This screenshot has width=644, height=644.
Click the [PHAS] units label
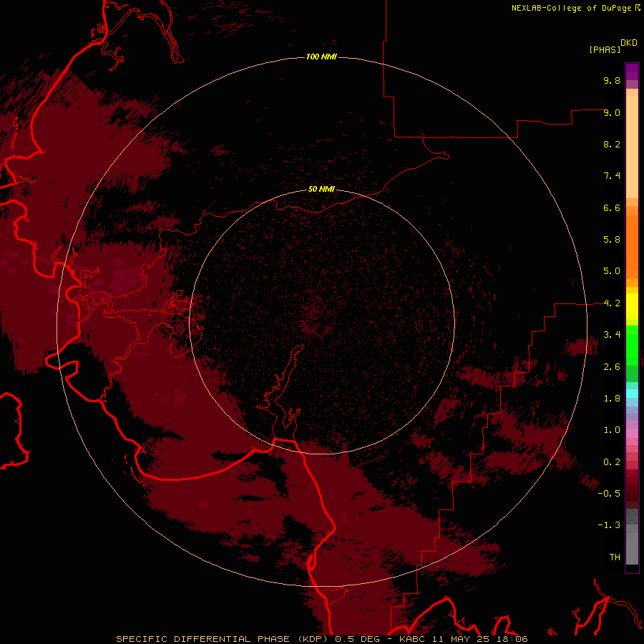[x=605, y=49]
